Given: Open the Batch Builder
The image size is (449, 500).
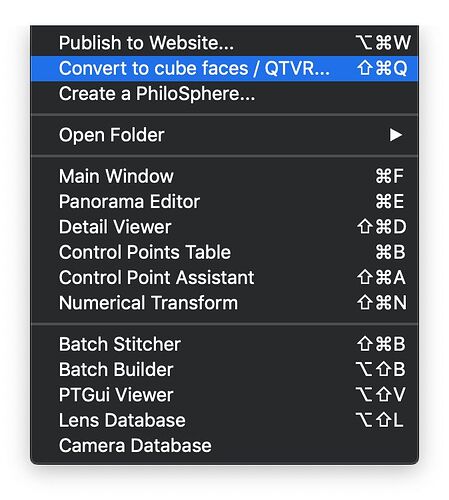Looking at the screenshot, I should tap(224, 370).
